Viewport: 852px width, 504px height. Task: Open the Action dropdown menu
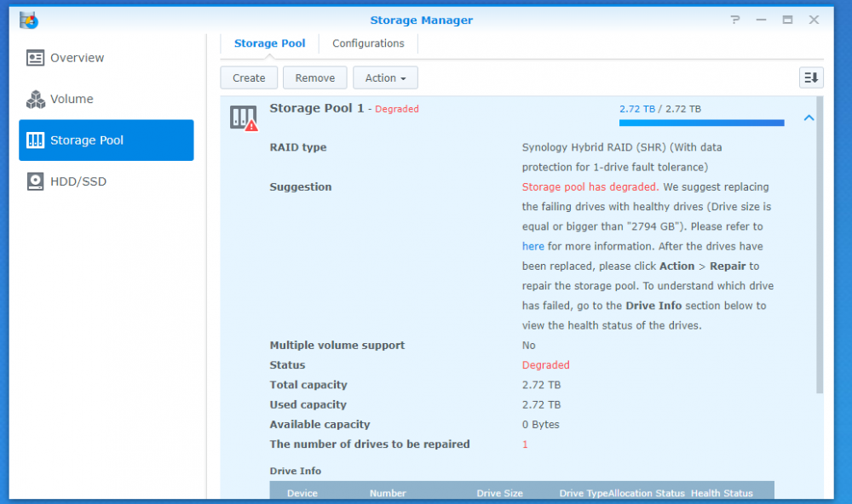tap(385, 77)
